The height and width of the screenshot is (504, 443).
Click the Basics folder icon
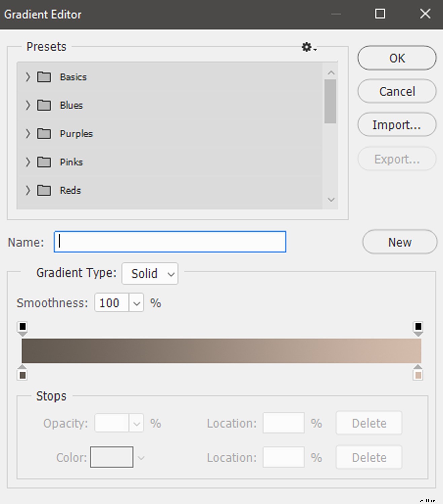(44, 77)
